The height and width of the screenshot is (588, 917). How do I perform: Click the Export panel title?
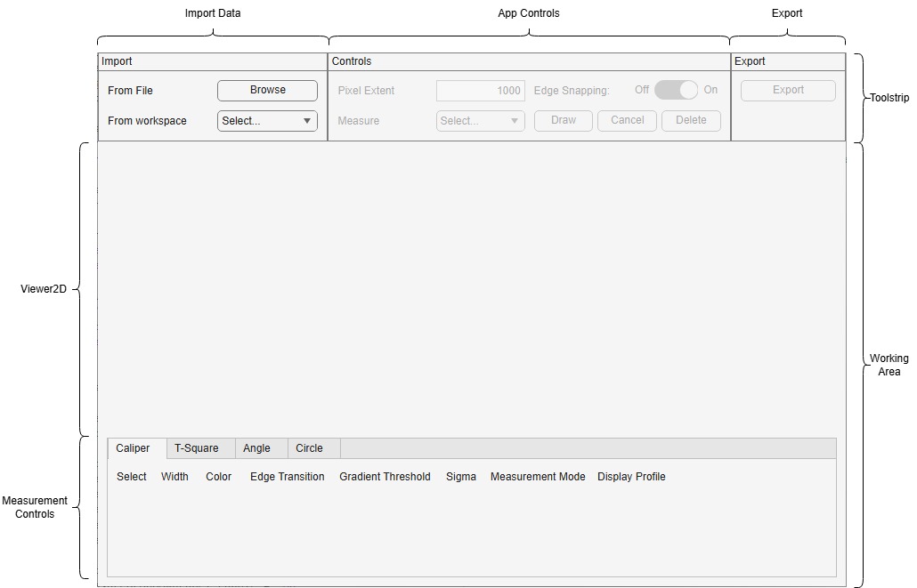click(750, 61)
